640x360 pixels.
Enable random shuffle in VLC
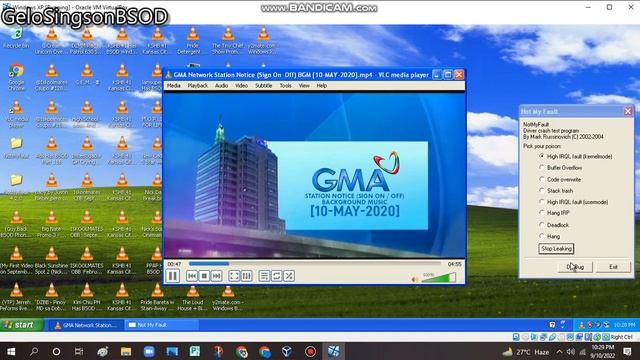point(289,276)
